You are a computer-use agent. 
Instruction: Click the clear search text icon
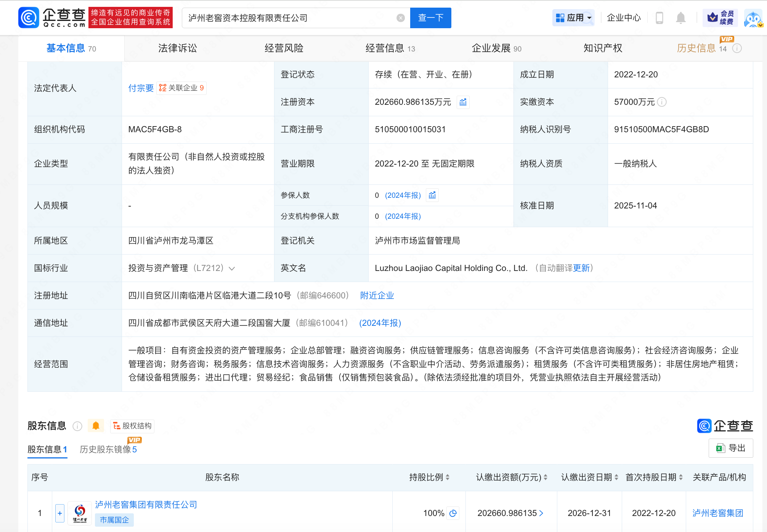point(400,18)
